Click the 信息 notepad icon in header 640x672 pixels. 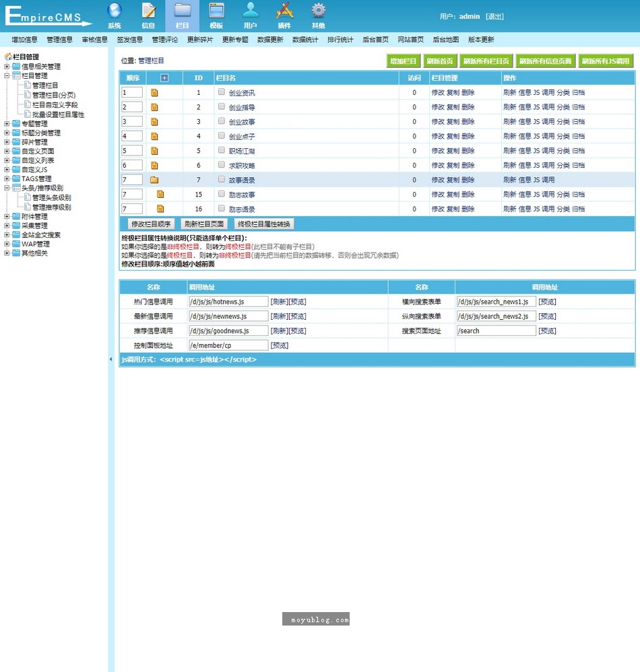[x=149, y=11]
